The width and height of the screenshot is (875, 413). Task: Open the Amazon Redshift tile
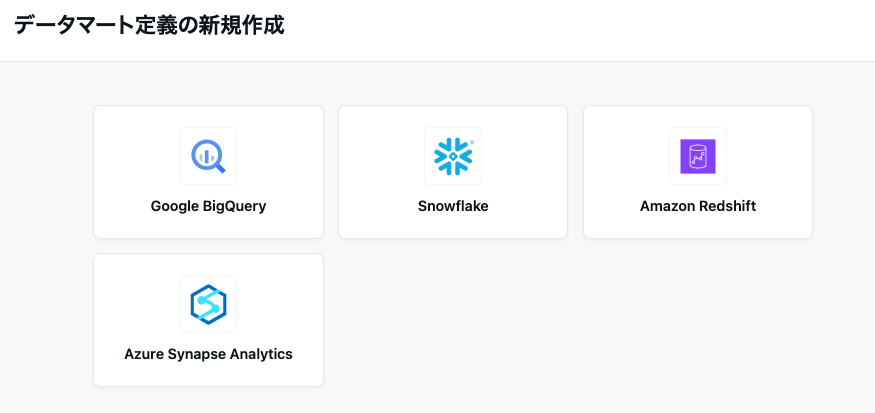tap(697, 172)
